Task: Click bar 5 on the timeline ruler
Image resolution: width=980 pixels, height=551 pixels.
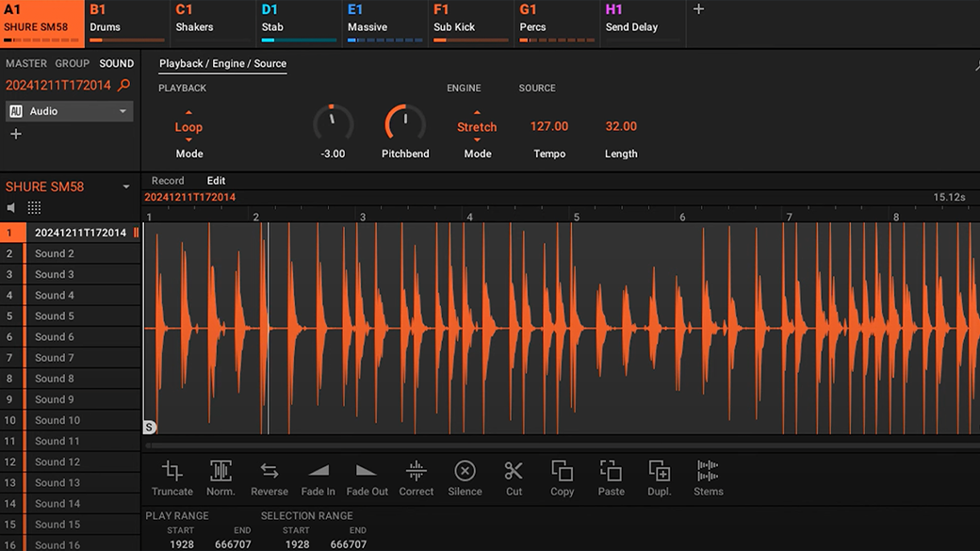Action: click(577, 217)
